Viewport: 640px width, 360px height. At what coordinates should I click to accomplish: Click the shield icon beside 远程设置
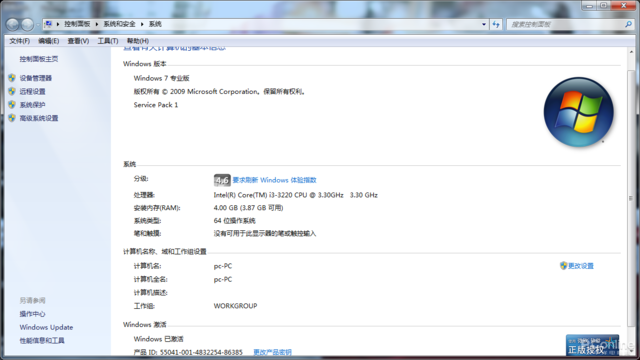(x=12, y=91)
